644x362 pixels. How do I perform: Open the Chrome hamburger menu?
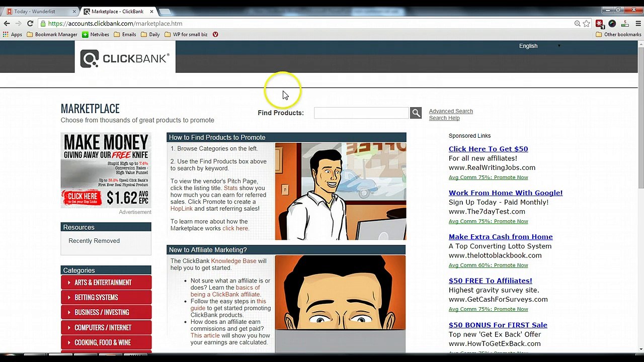click(x=638, y=24)
